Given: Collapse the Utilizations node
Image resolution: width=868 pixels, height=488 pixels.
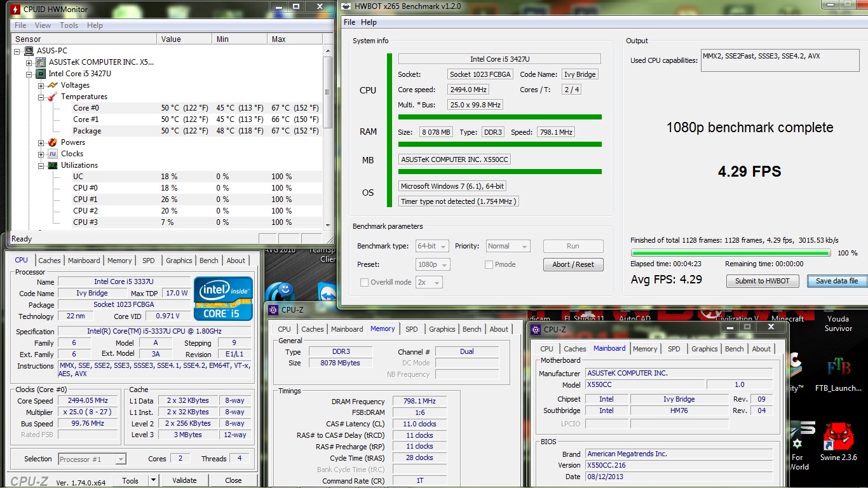Looking at the screenshot, I should [x=41, y=165].
